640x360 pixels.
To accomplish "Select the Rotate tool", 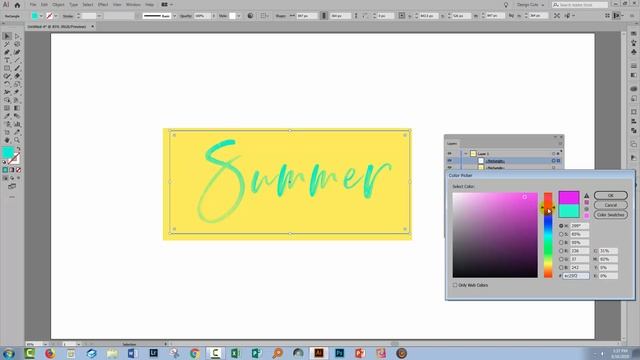I will pyautogui.click(x=7, y=84).
